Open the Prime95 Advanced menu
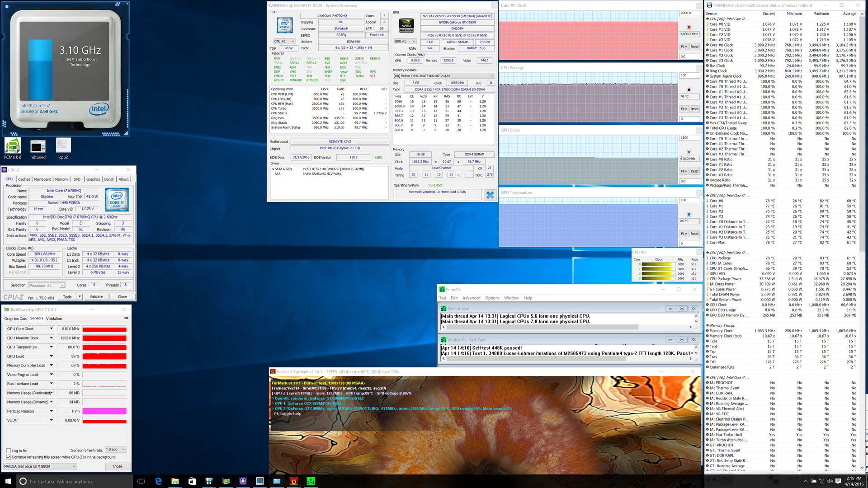 471,298
